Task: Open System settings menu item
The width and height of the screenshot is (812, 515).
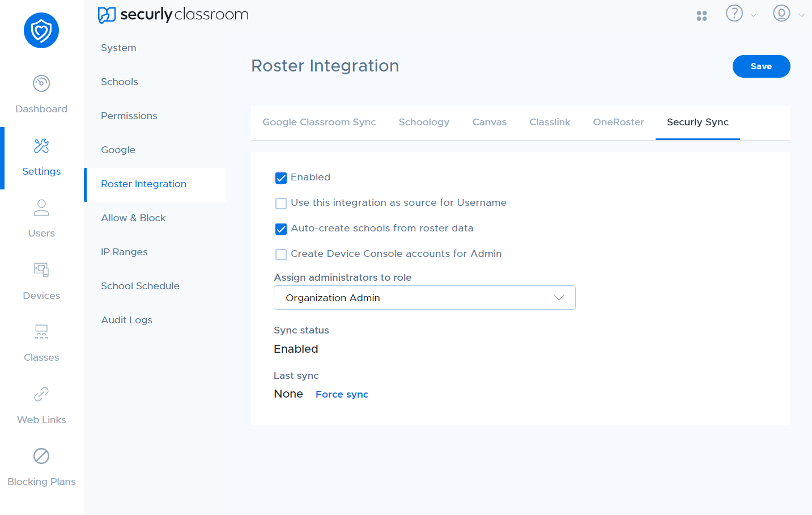Action: click(118, 48)
